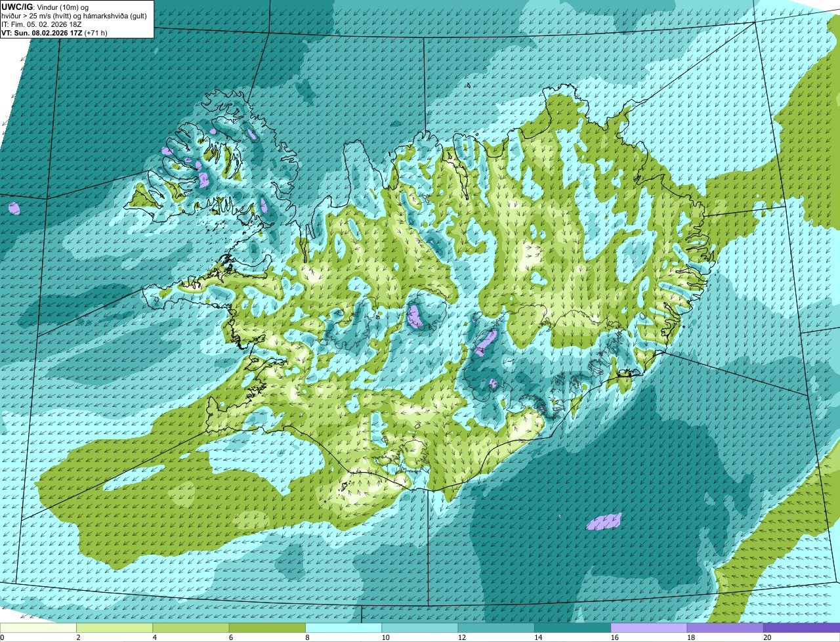Screen dimensions: 840x642
Task: Click the initial time line 'IT: Fim. 05. 02. 2026 18Z'
Action: pyautogui.click(x=41, y=24)
